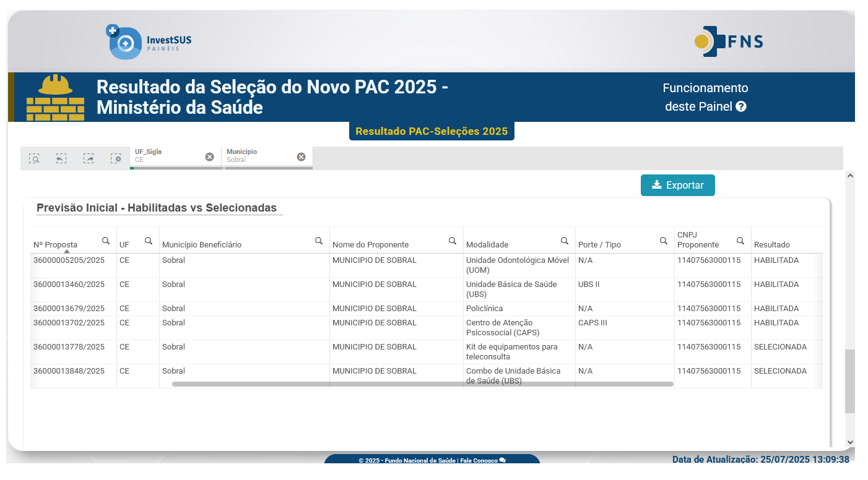Remove the Municipio Sobral filter
Image resolution: width=868 pixels, height=480 pixels.
pyautogui.click(x=301, y=157)
